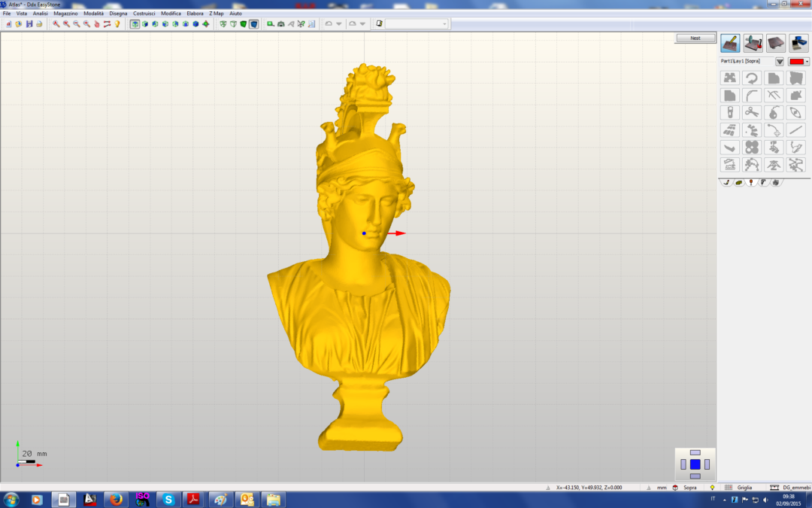Click the save floppy disk icon
This screenshot has width=812, height=508.
(29, 24)
